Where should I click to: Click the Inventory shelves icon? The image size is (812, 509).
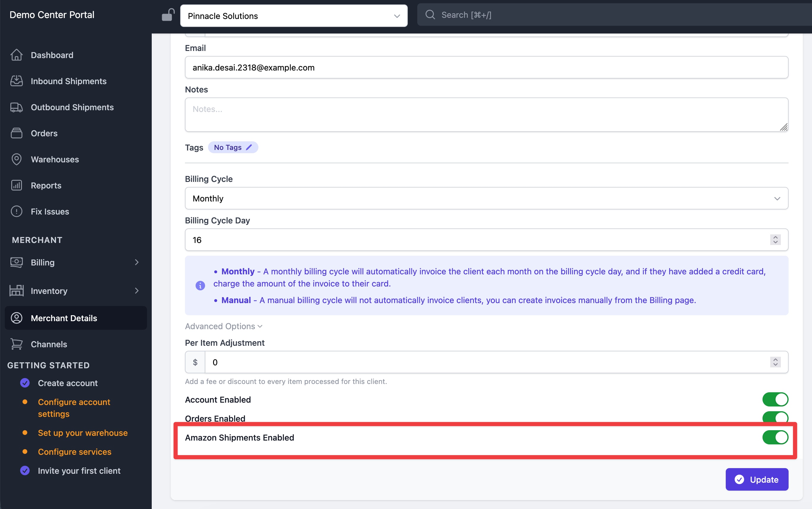[x=17, y=291]
